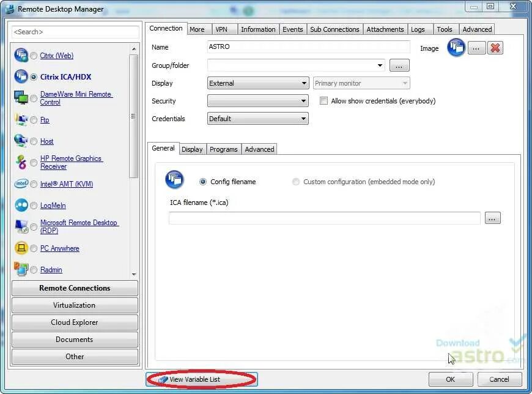Viewport: 532px width, 394px height.
Task: Switch to the Programs sub-tab
Action: (x=224, y=149)
